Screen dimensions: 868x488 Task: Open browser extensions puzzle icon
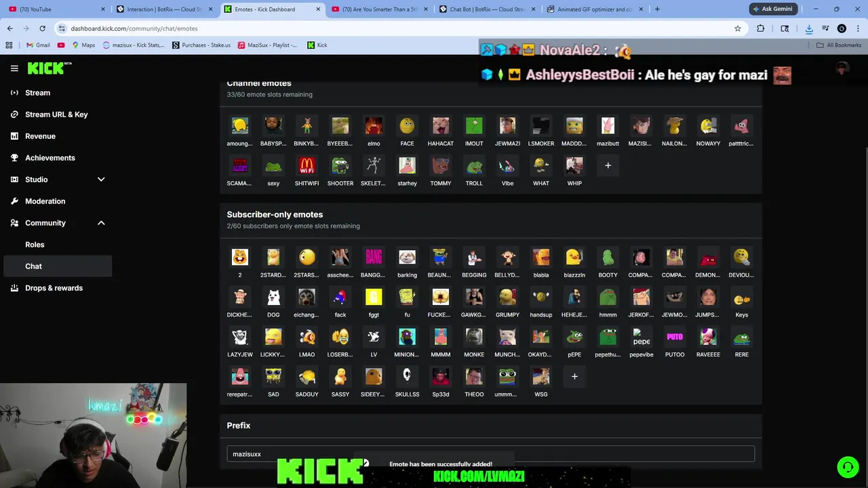click(x=760, y=28)
